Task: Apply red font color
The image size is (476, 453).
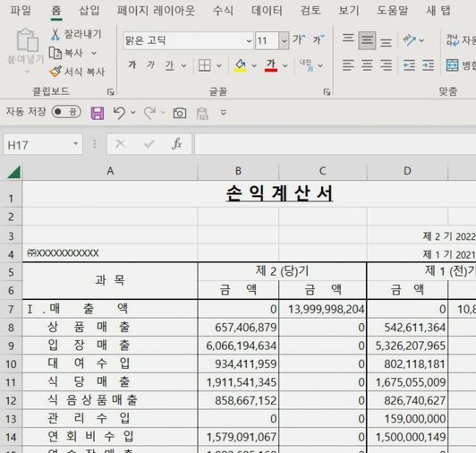Action: coord(271,65)
